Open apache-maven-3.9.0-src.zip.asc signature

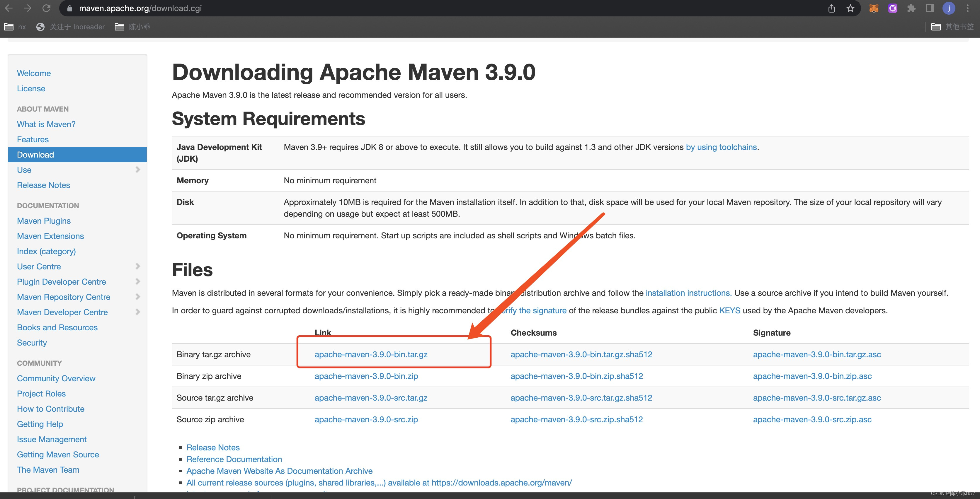pos(812,419)
